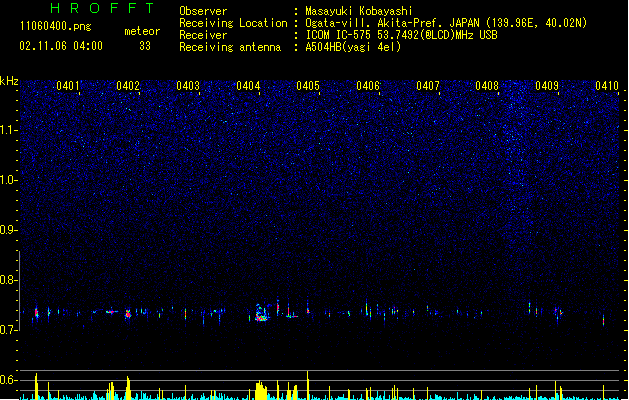Click the 0410 time marker

point(607,86)
